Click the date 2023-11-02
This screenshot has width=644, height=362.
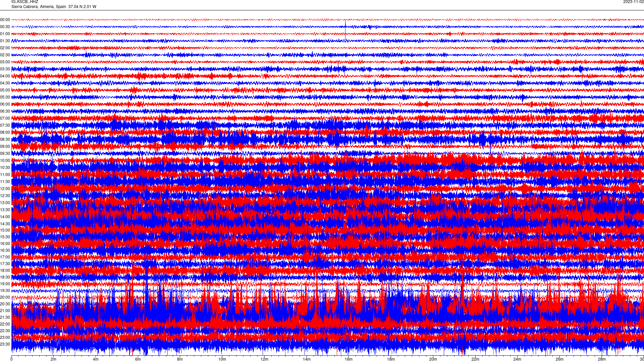click(633, 2)
